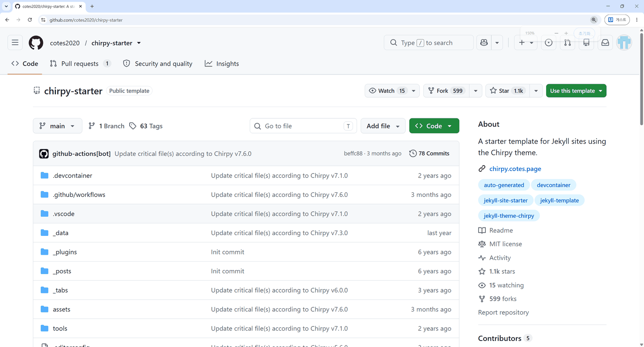The height and width of the screenshot is (347, 644).
Task: Open the user avatar menu
Action: tap(624, 43)
